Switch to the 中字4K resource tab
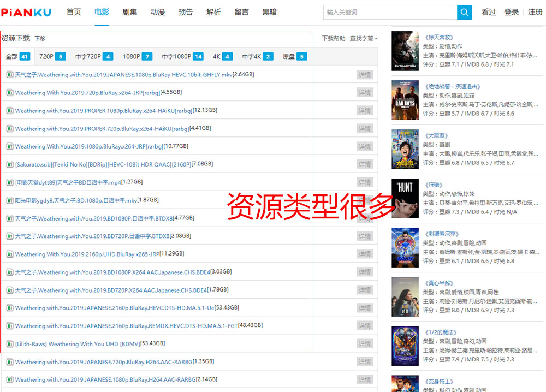Viewport: 546px width, 392px height. point(257,56)
